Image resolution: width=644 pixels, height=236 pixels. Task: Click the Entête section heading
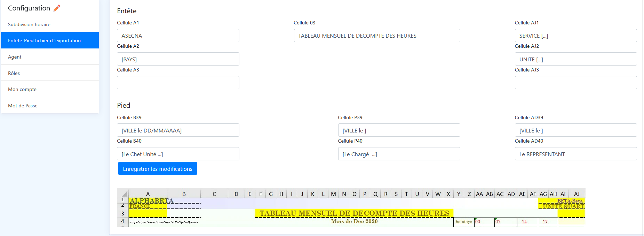(127, 11)
